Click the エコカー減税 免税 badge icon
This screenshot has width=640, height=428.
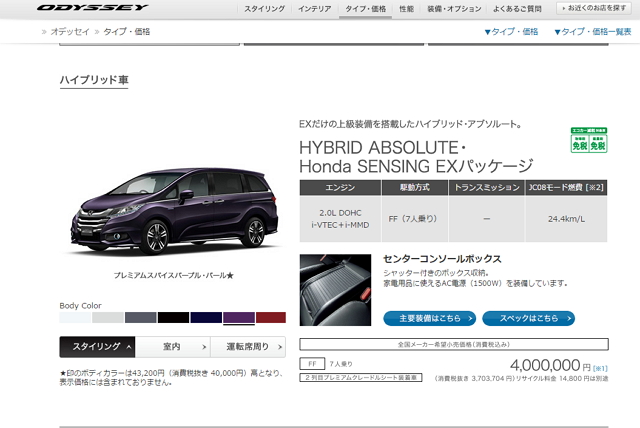(x=589, y=140)
